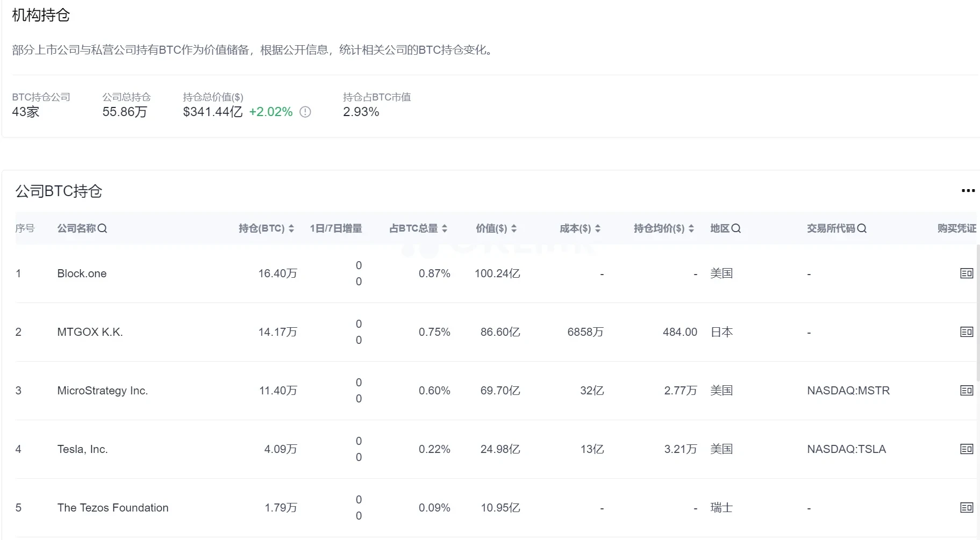Sort table by 持仓(BTC) column

click(291, 228)
